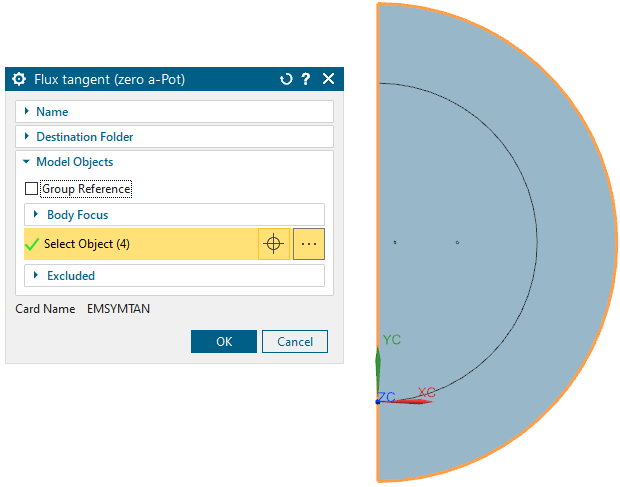Click the gear icon in dialog title bar
Image resolution: width=620 pixels, height=487 pixels.
click(x=19, y=79)
